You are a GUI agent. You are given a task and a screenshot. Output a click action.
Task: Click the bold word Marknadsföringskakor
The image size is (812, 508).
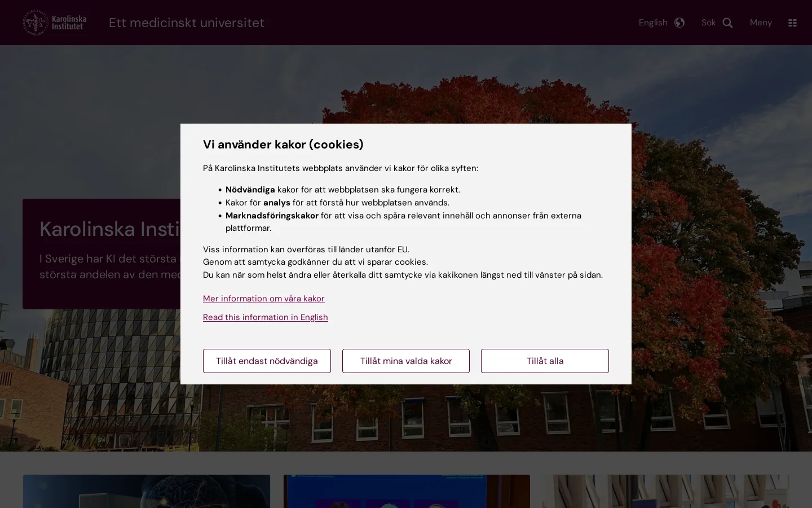point(272,216)
